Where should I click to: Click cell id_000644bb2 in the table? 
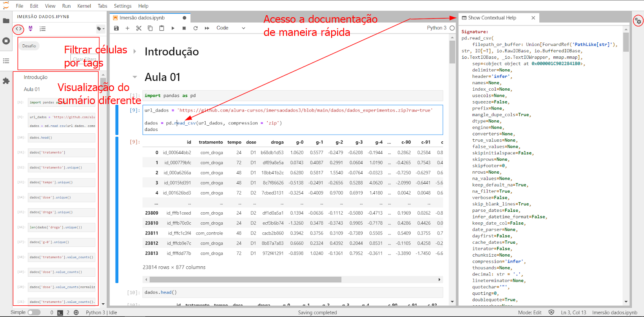[x=177, y=153]
